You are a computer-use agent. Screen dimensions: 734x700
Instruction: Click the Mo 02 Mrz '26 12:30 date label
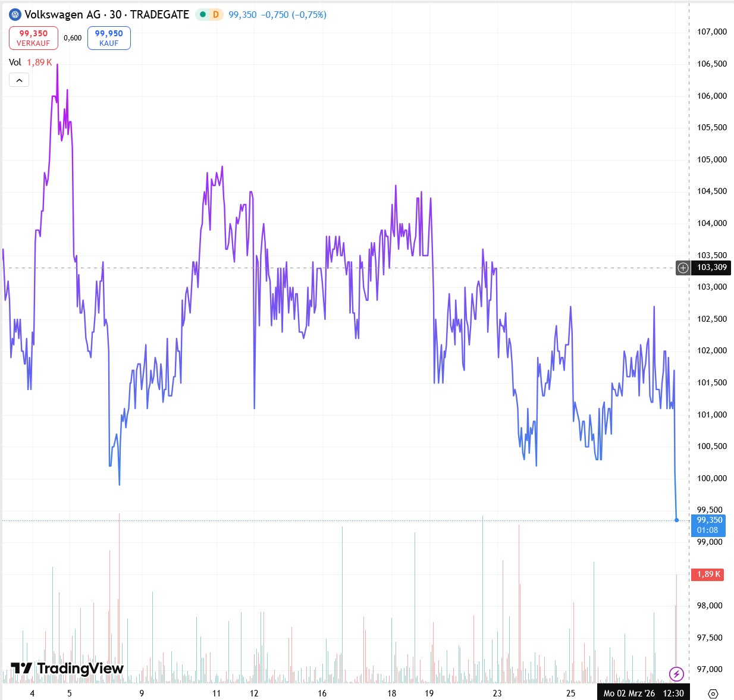(x=644, y=693)
